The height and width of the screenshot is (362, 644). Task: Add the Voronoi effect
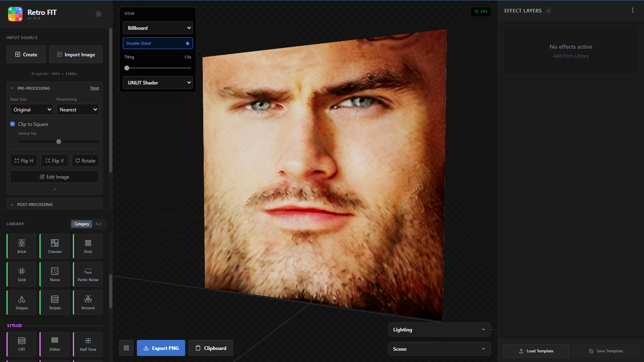pos(88,302)
